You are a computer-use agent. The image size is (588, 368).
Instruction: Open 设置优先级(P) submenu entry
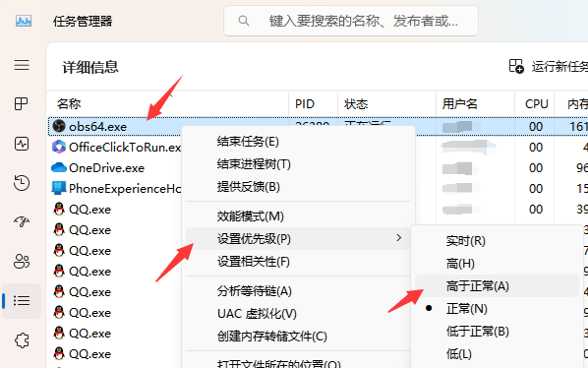[x=299, y=238]
